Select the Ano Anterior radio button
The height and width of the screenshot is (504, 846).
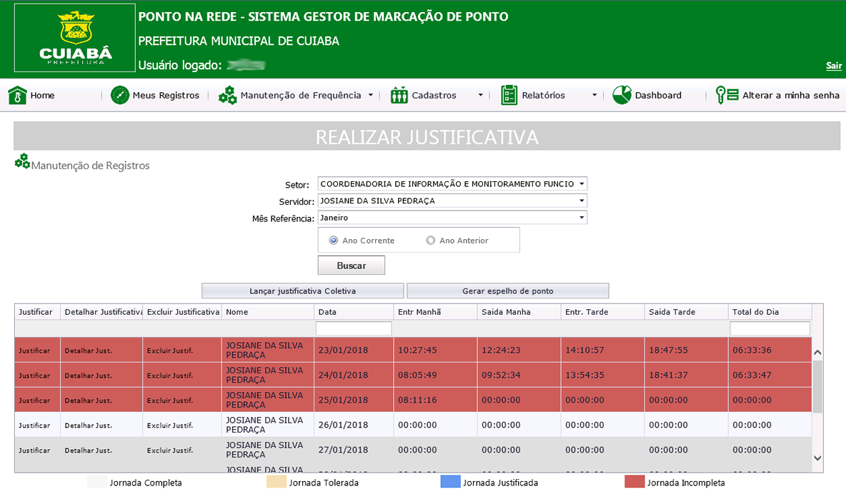click(x=431, y=241)
